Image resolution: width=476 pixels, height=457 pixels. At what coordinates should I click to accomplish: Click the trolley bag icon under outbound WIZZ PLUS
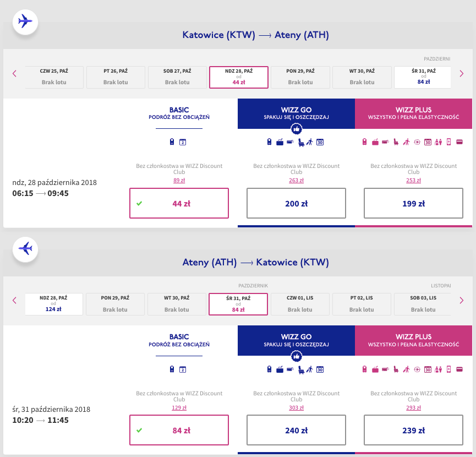(375, 142)
